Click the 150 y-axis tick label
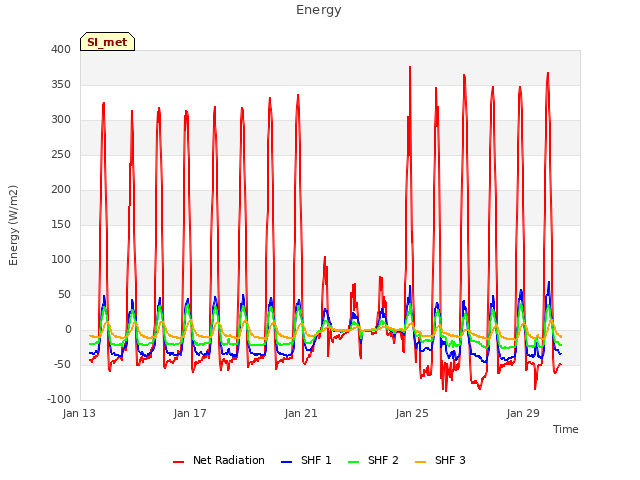Image resolution: width=640 pixels, height=480 pixels. point(61,224)
